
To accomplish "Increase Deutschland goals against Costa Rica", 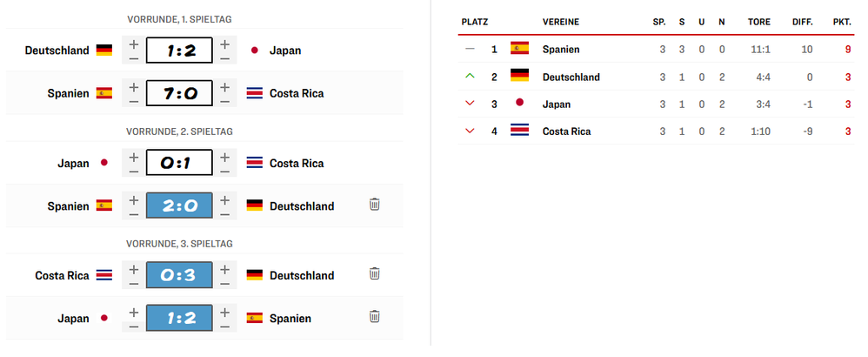I will pos(225,267).
